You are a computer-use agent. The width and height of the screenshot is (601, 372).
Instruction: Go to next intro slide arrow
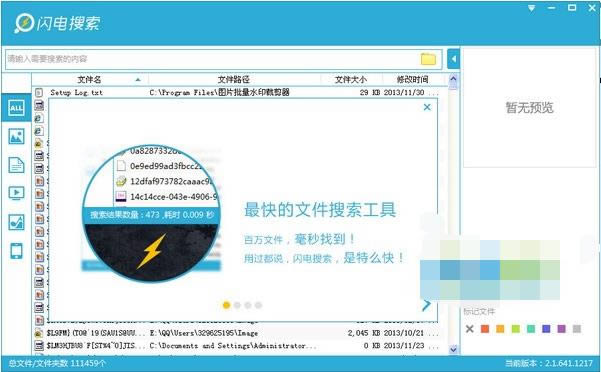click(x=427, y=305)
